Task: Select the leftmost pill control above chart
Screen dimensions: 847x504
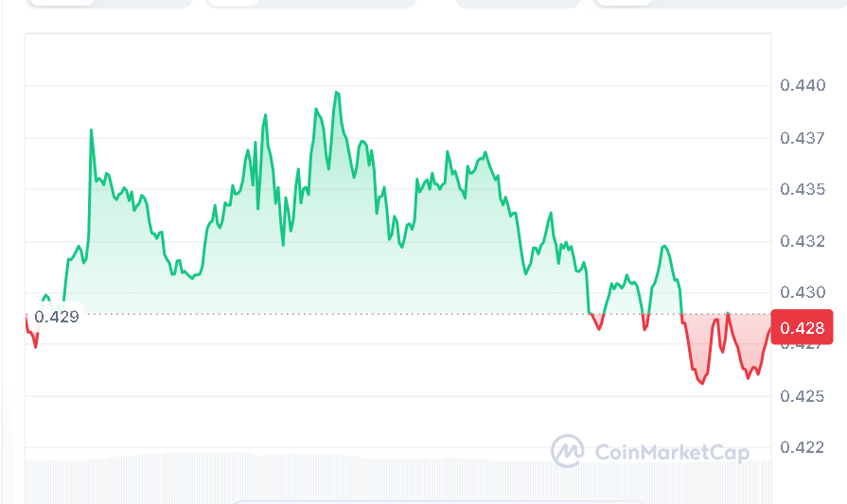Action: (x=109, y=3)
